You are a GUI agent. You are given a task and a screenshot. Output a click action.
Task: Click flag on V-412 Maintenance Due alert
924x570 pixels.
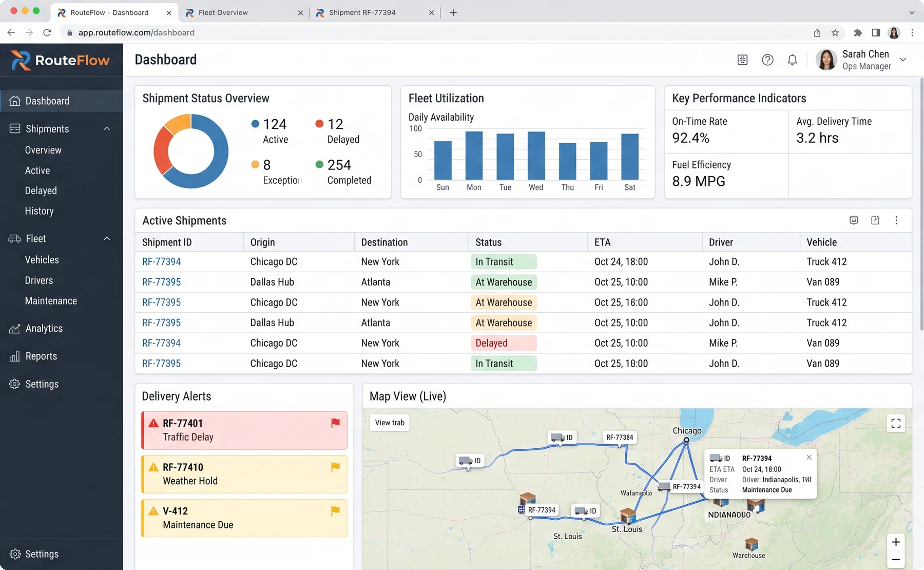pyautogui.click(x=335, y=511)
